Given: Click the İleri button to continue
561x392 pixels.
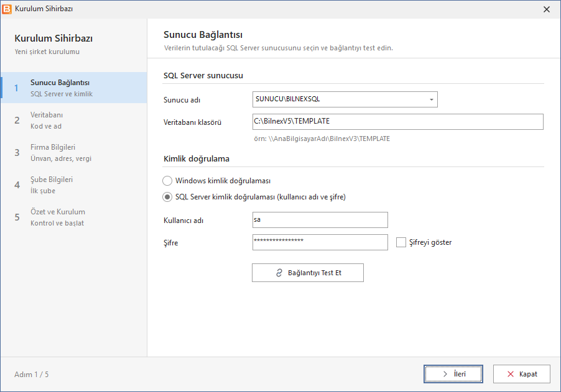Looking at the screenshot, I should (x=453, y=374).
